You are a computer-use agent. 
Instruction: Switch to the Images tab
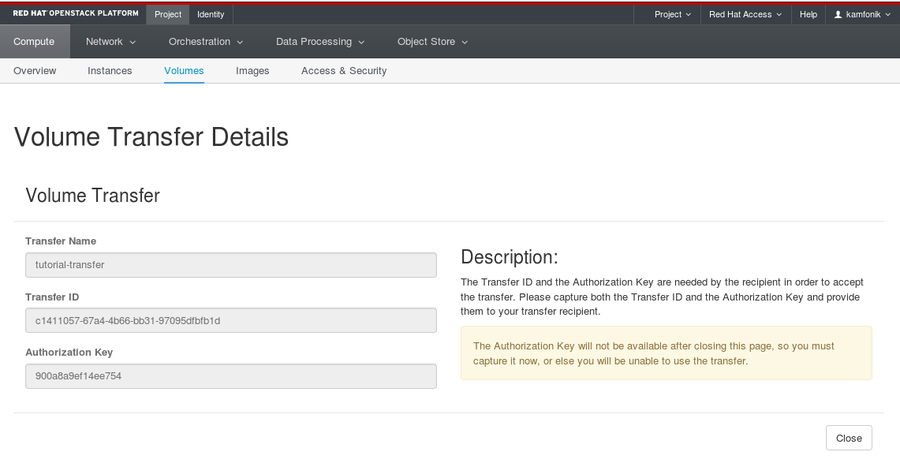click(x=253, y=71)
